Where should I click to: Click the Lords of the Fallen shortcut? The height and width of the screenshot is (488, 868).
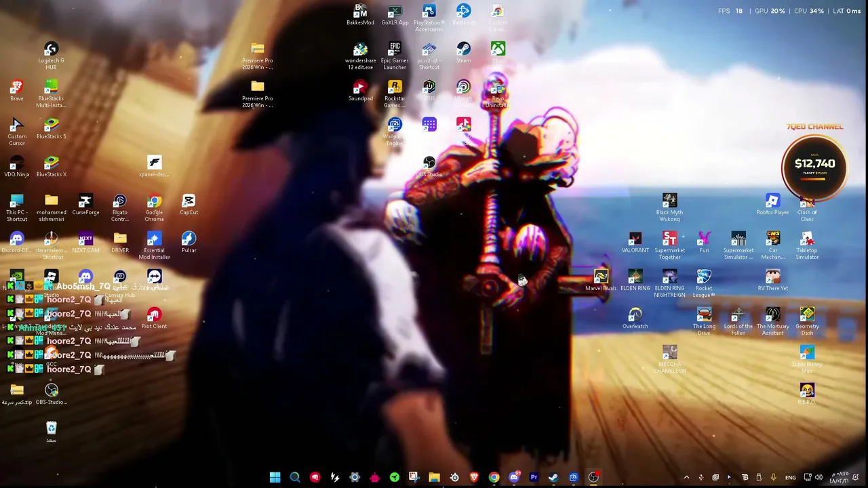pos(738,322)
